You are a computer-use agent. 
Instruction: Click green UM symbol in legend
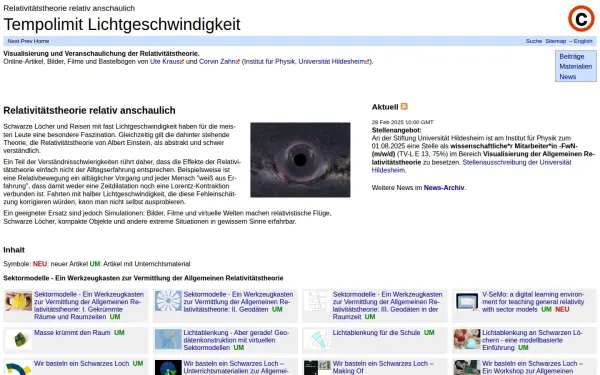click(95, 264)
